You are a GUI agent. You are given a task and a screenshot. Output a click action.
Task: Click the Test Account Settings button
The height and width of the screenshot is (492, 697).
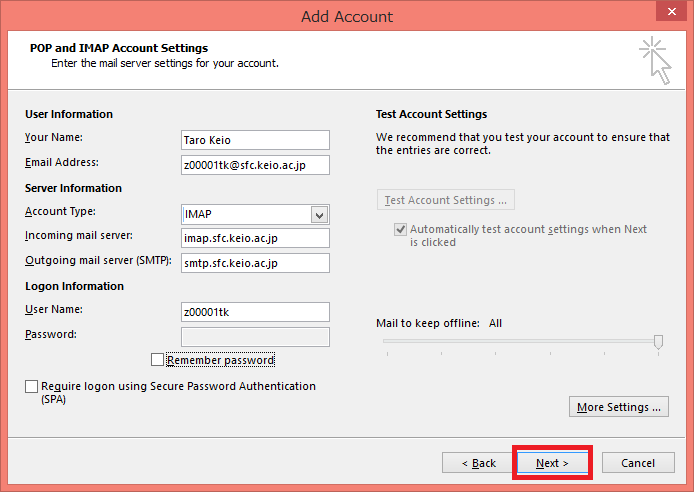(x=446, y=200)
